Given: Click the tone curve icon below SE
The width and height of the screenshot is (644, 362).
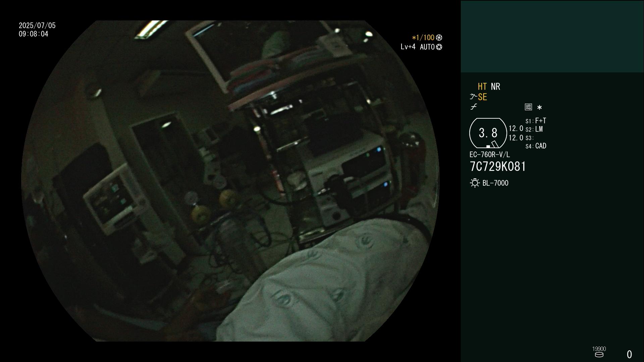Looking at the screenshot, I should click(x=474, y=107).
